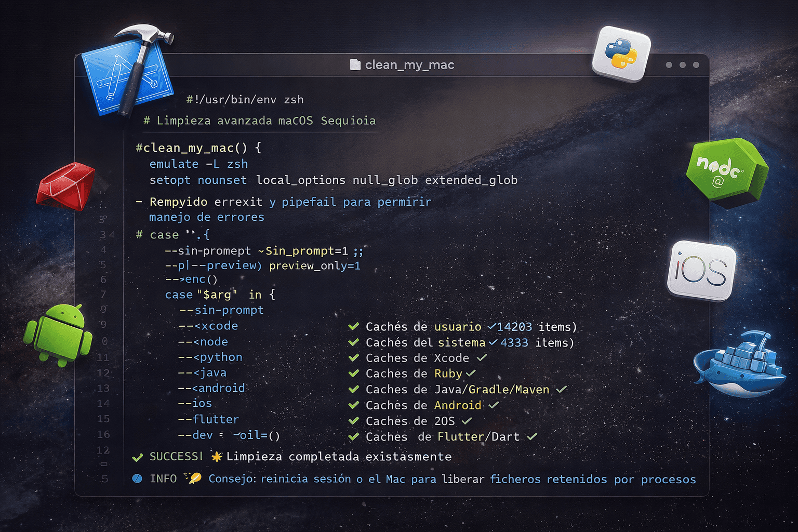Click the case "$arg" in line
The height and width of the screenshot is (532, 798).
coord(220,295)
